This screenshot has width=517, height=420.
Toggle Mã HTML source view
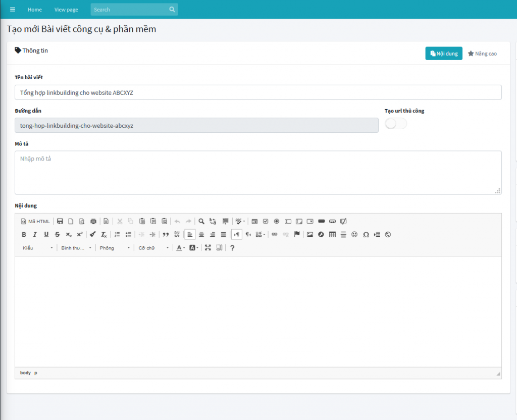click(35, 221)
